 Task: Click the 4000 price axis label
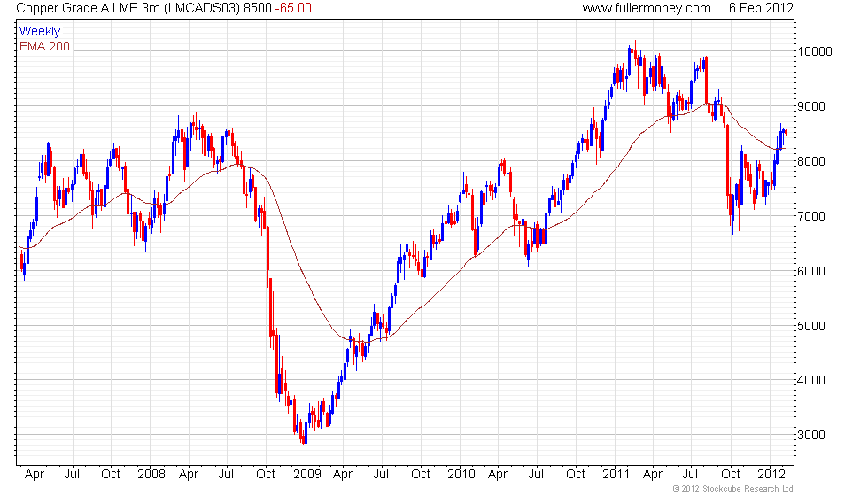[x=811, y=380]
